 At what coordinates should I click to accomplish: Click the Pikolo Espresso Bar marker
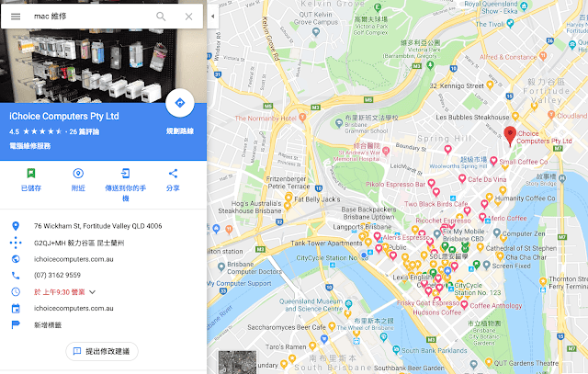(431, 184)
